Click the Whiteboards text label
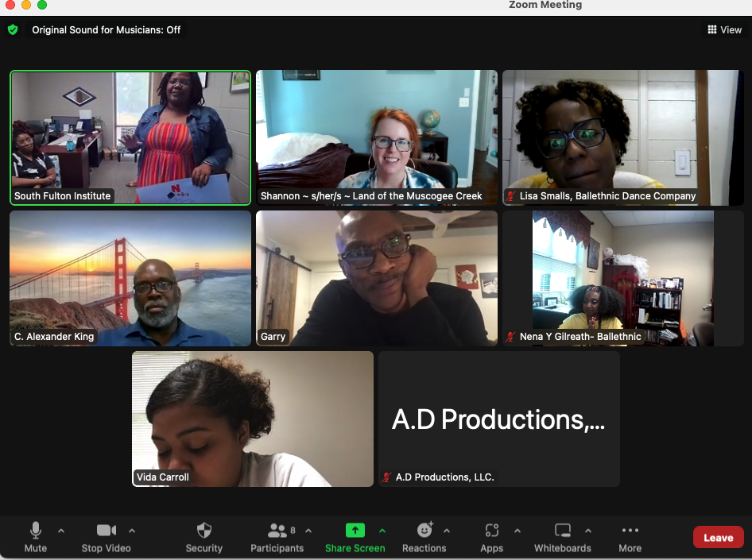The image size is (752, 560). pos(563,548)
